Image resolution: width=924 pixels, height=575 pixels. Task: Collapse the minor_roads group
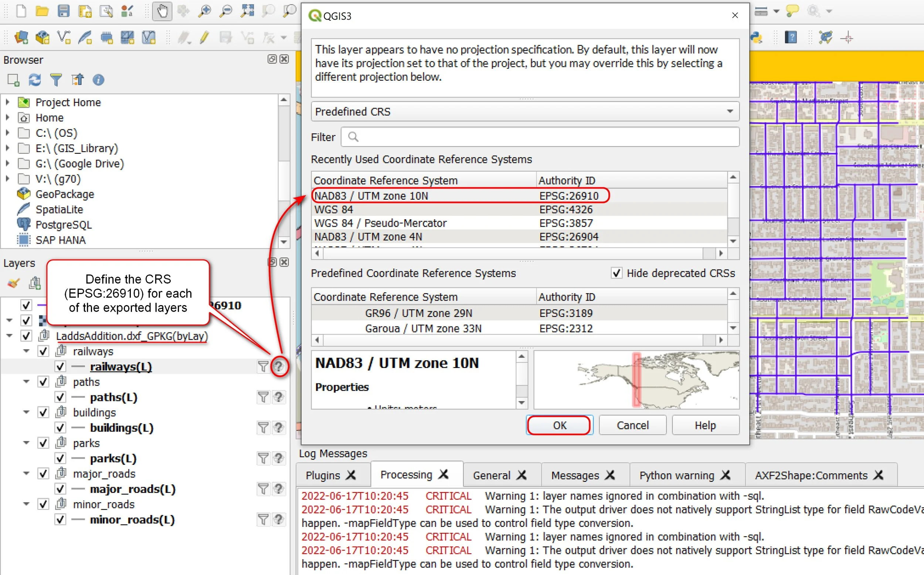26,504
